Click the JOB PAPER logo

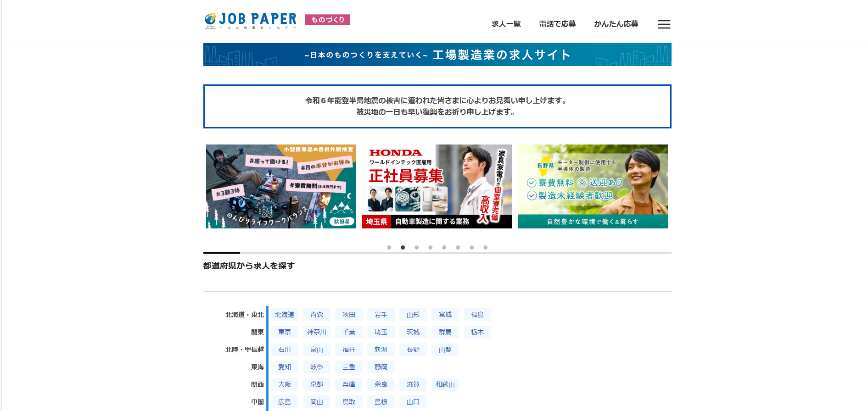(251, 21)
